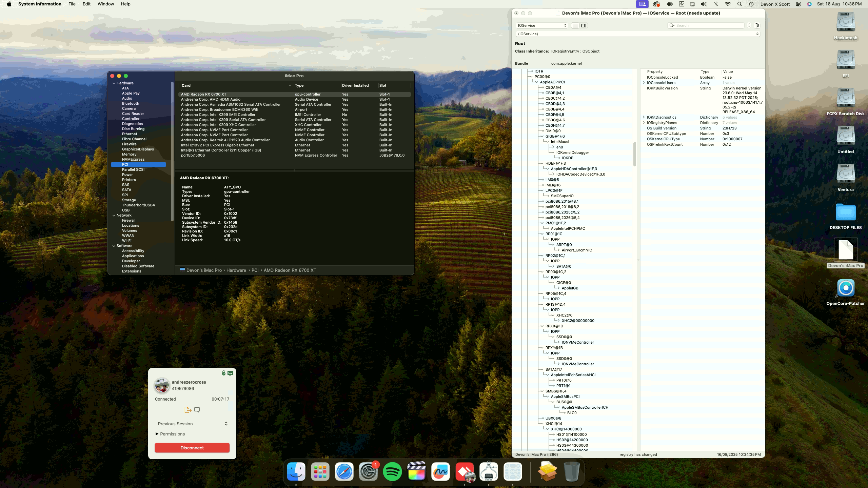The width and height of the screenshot is (868, 488).
Task: Select the Broadcomm BCM4360 Wifi row
Action: [294, 109]
